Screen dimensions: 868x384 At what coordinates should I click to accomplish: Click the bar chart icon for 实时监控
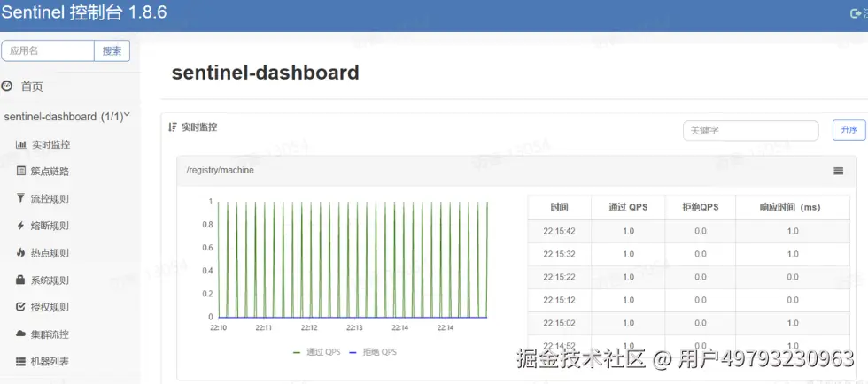(x=21, y=144)
